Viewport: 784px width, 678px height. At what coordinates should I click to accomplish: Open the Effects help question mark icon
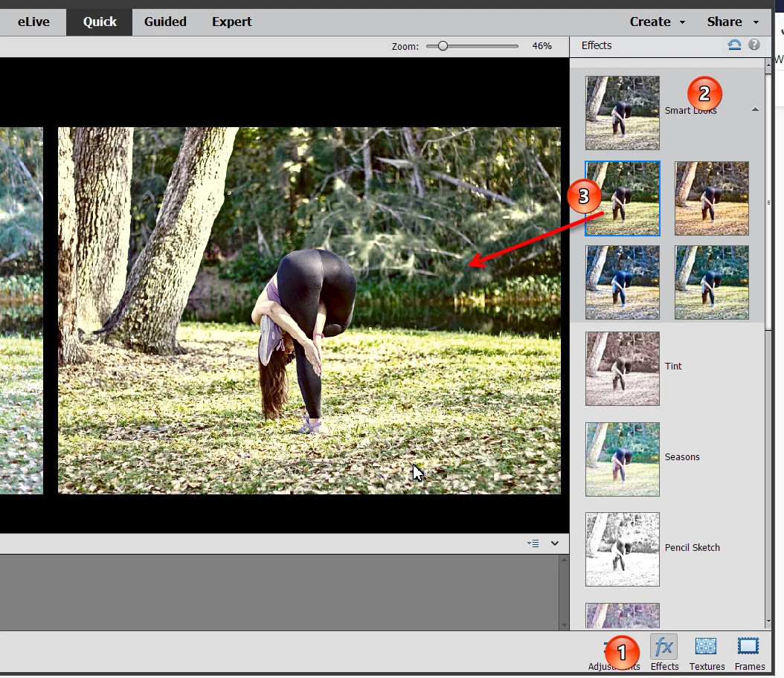point(754,45)
